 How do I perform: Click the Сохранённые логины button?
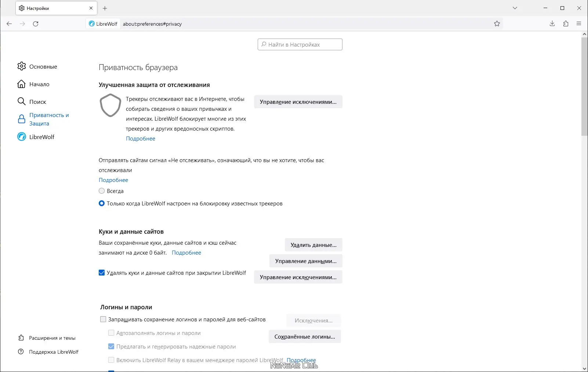(305, 337)
